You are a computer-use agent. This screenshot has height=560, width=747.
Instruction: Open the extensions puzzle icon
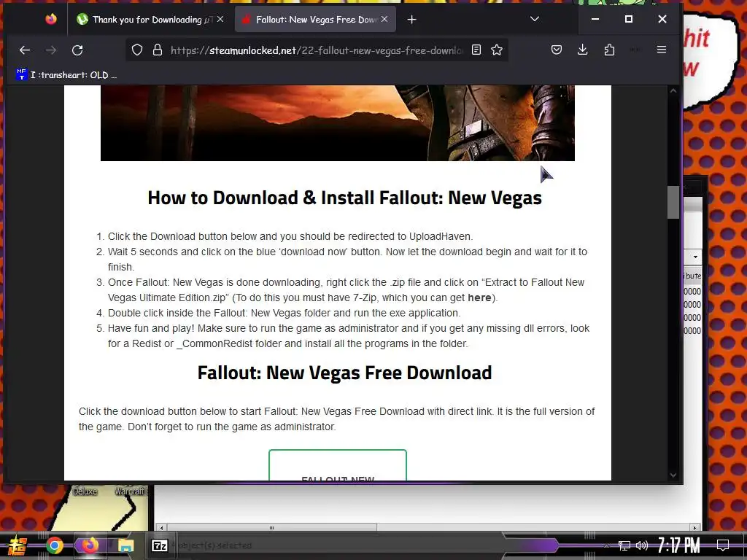609,50
